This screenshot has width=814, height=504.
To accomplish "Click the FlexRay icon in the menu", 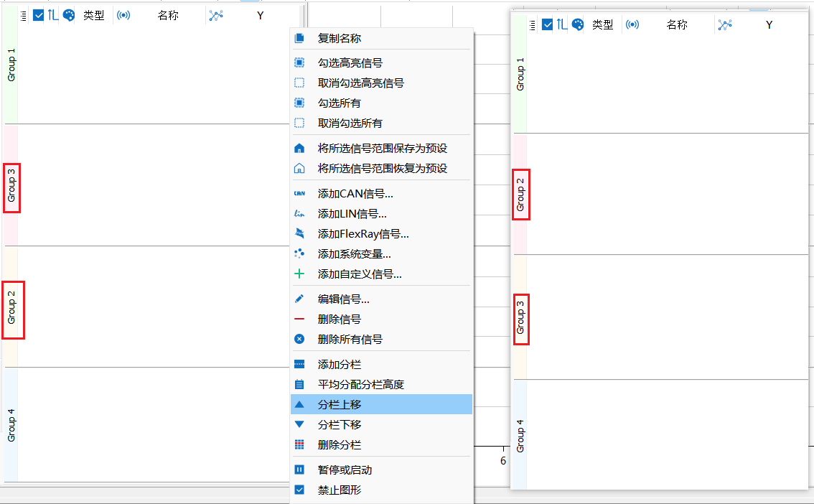I will coord(299,233).
